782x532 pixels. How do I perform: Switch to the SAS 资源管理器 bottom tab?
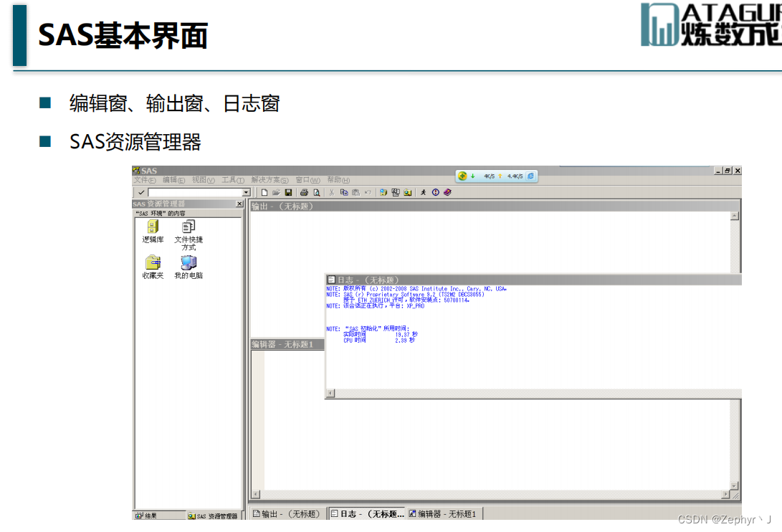point(213,516)
